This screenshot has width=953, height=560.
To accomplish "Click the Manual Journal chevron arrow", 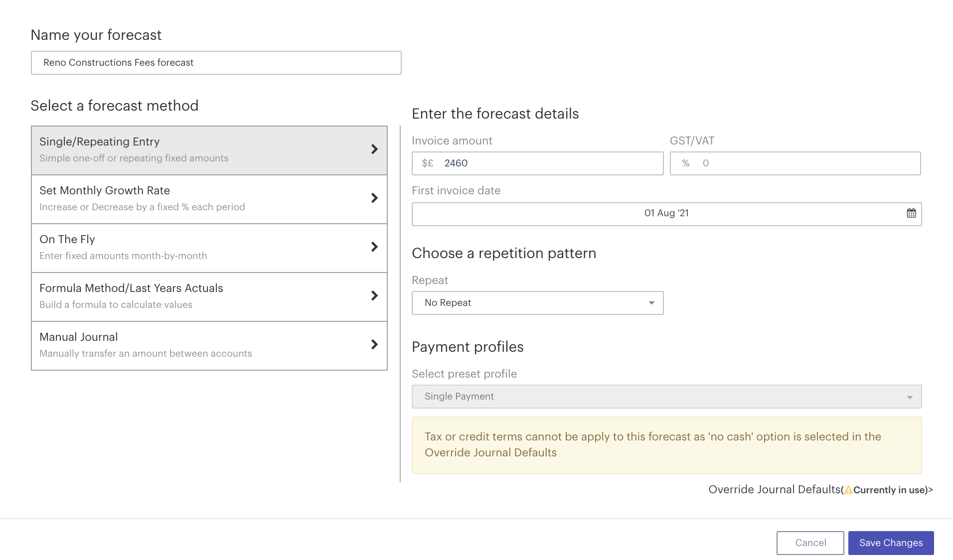I will [x=374, y=344].
